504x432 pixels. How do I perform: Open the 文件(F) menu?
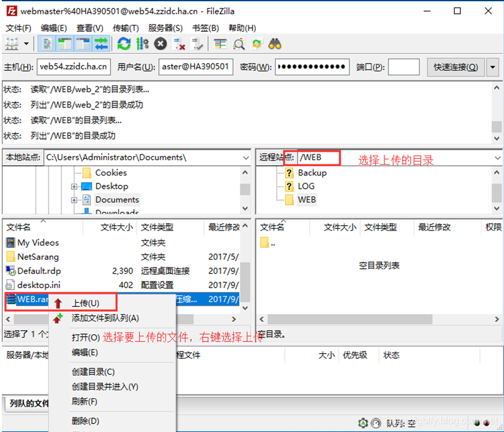[19, 28]
